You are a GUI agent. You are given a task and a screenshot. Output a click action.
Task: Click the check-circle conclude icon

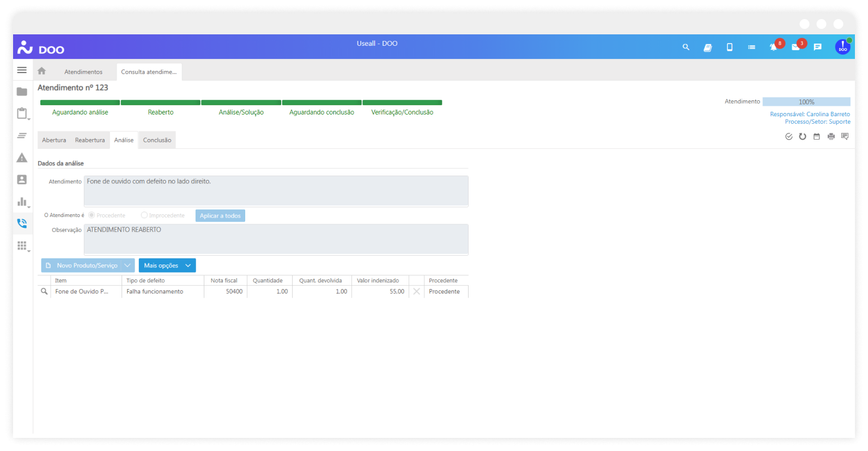click(788, 136)
